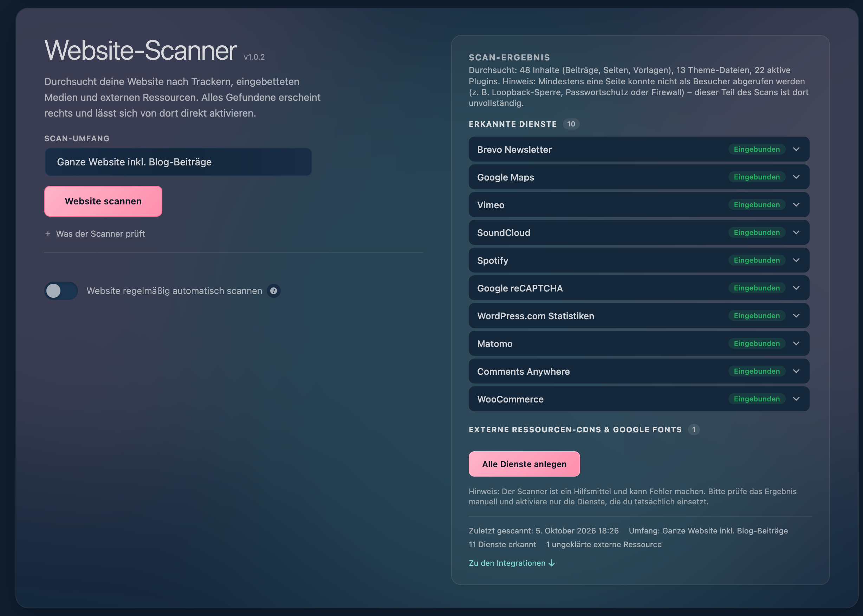Click the Eingebunden badge for Vimeo
Screen dimensions: 863x616
(757, 205)
